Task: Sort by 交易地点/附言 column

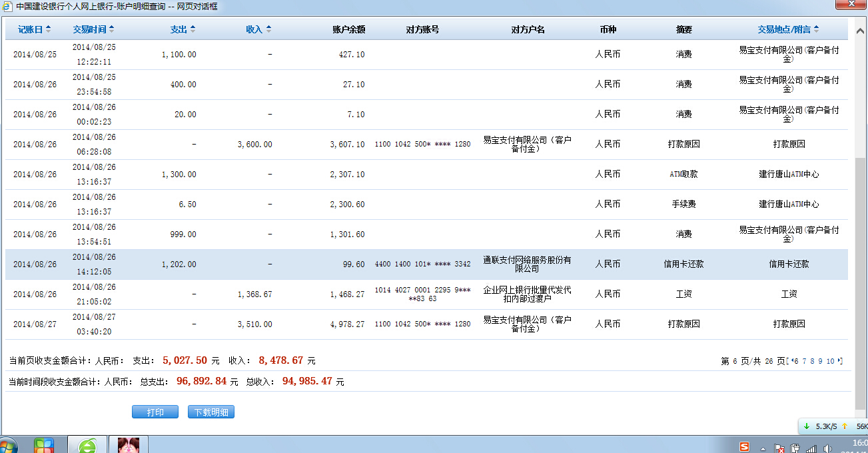Action: (788, 29)
